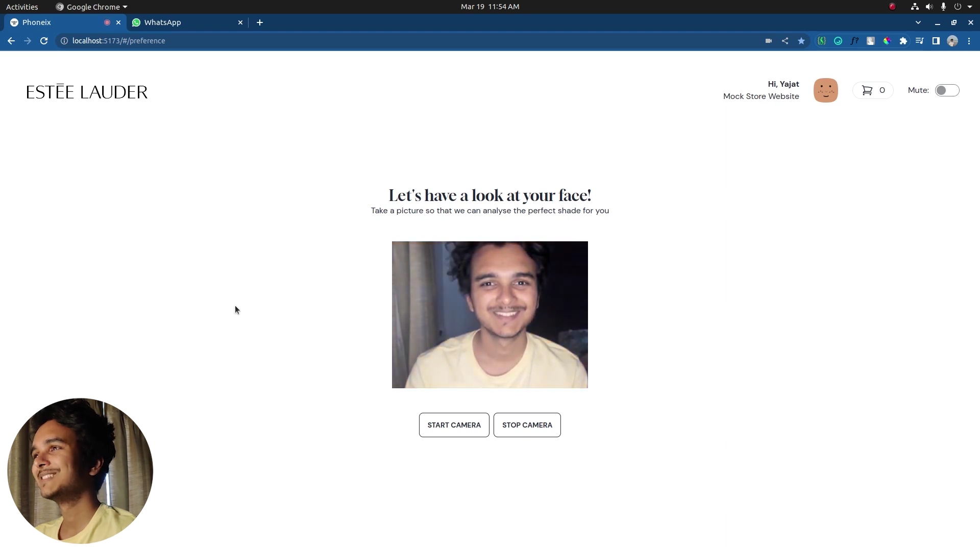Viewport: 980px width, 551px height.
Task: Click the WhatFont f? extension icon
Action: [x=854, y=41]
